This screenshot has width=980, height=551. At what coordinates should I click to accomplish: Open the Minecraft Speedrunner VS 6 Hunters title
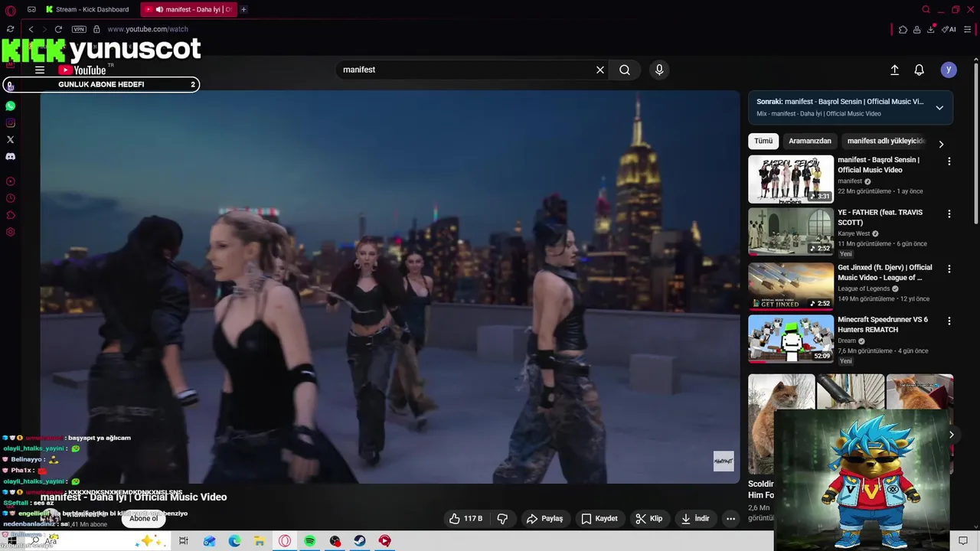[x=883, y=324]
